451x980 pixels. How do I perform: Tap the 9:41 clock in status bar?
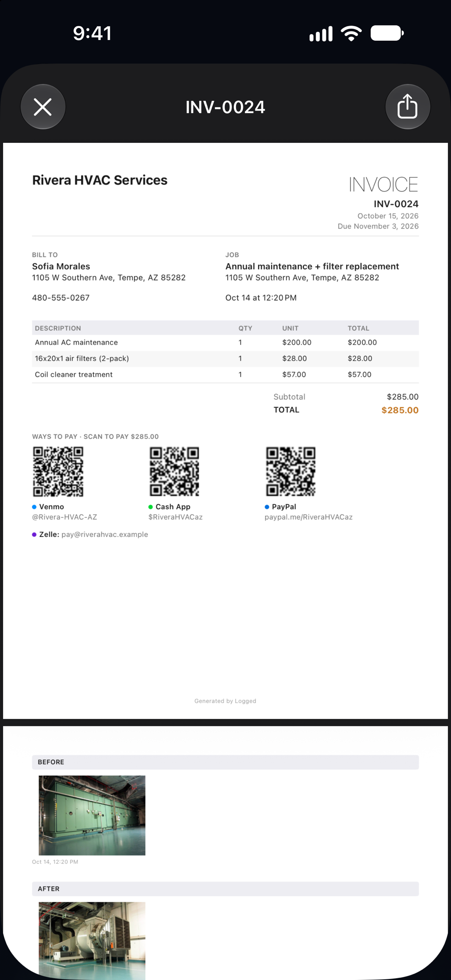pos(92,33)
